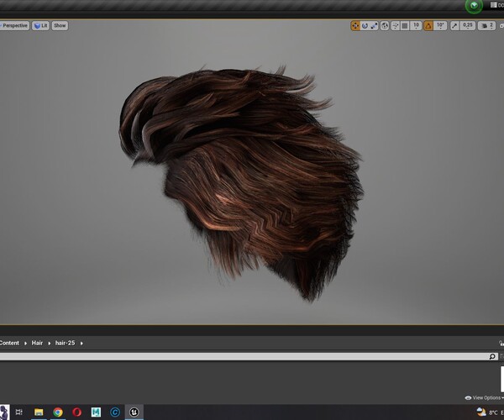Expand arrow after Hair in breadcrumb
Viewport: 504px width, 420px height.
tap(50, 344)
